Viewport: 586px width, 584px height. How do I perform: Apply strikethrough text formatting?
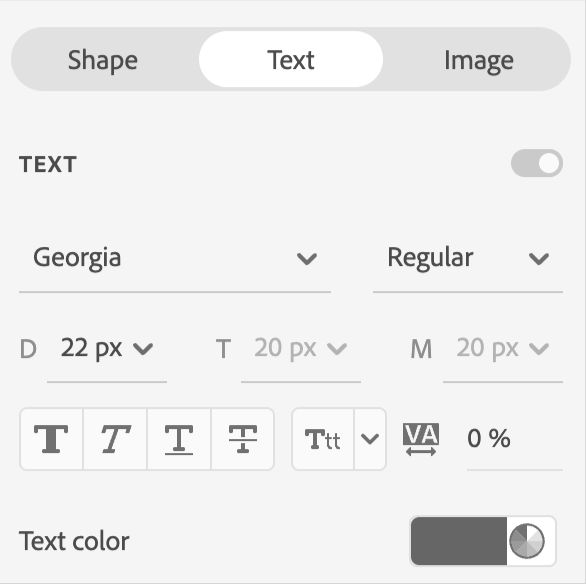point(243,439)
